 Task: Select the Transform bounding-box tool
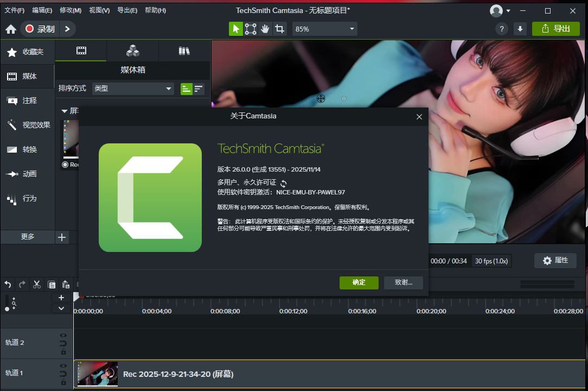[x=251, y=29]
